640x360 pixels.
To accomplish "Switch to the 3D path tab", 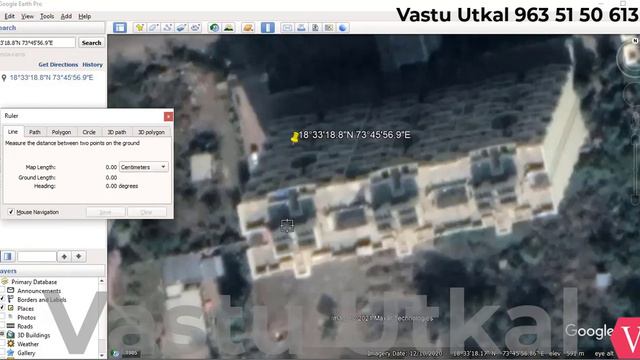I will (117, 132).
